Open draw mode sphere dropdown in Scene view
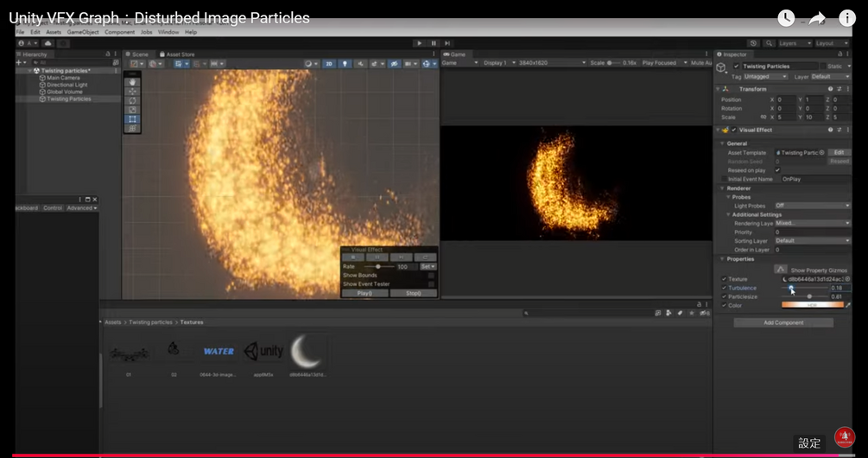 click(x=311, y=64)
